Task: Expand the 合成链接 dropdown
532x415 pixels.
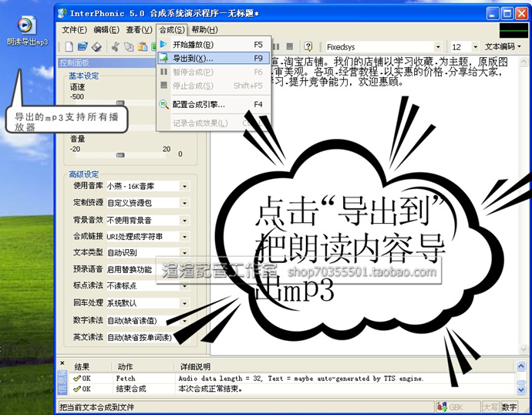Action: coord(184,237)
